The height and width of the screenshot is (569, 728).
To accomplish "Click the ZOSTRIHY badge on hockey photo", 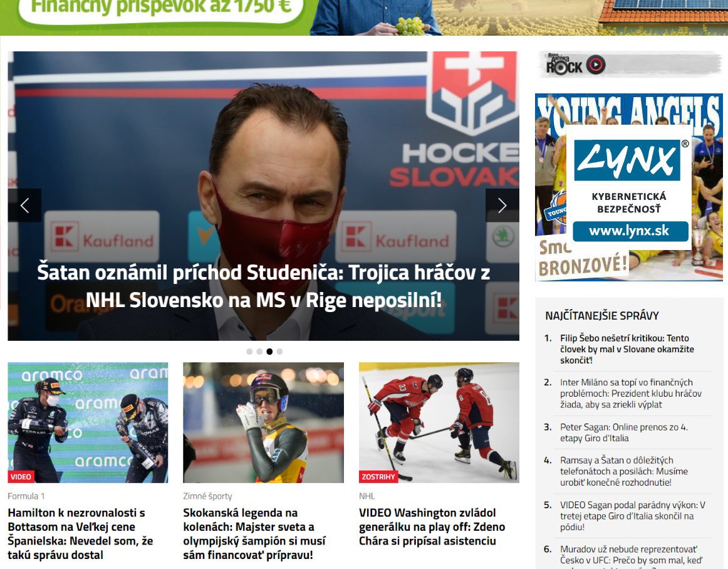I will 378,476.
